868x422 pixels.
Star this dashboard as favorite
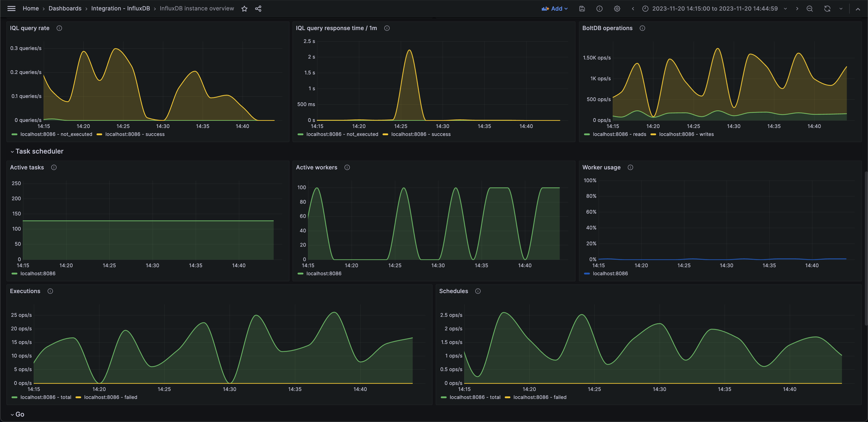click(x=244, y=9)
